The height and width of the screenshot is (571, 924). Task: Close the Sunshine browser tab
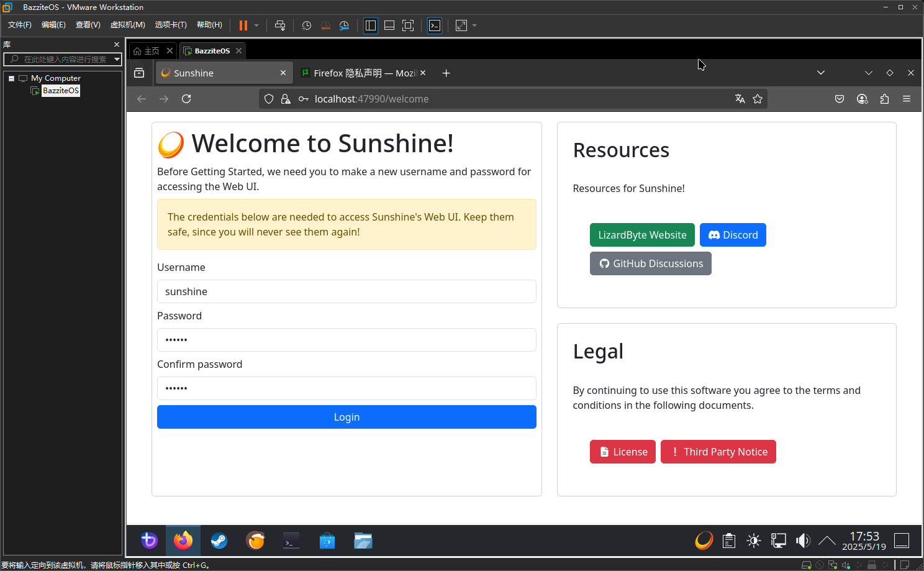click(x=283, y=73)
